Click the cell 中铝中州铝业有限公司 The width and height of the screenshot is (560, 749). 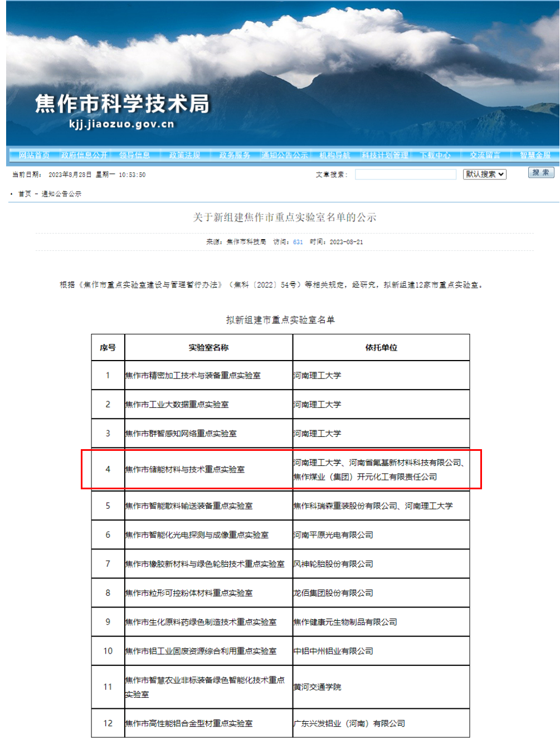[381, 651]
